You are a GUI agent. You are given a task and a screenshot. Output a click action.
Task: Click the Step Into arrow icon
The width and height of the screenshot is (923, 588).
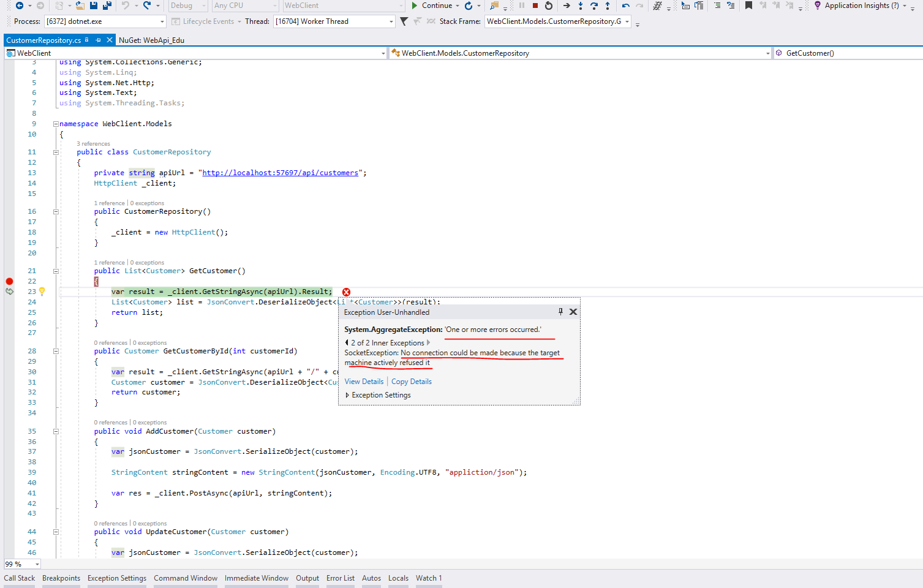(x=580, y=6)
